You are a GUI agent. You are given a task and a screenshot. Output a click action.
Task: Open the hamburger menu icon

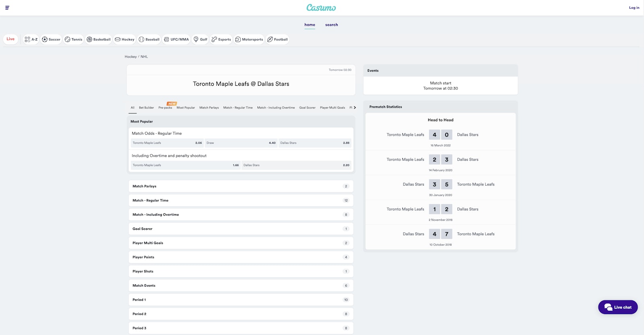click(7, 8)
